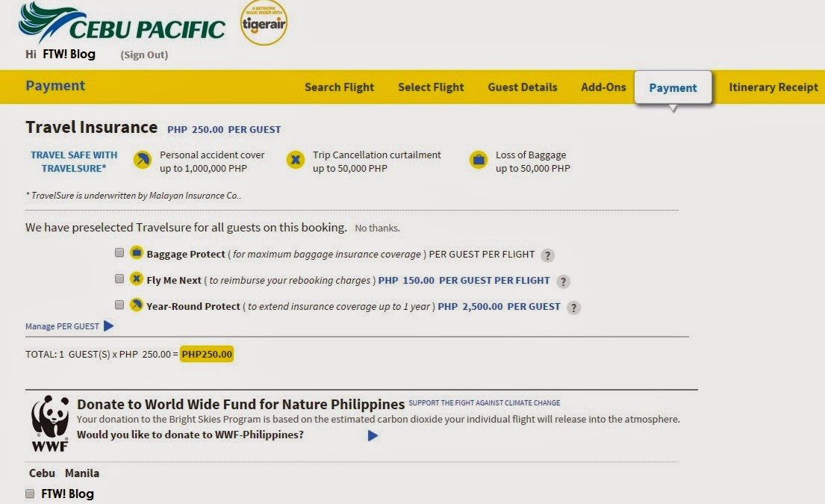Check the Year-Round Protect box

coord(119,305)
